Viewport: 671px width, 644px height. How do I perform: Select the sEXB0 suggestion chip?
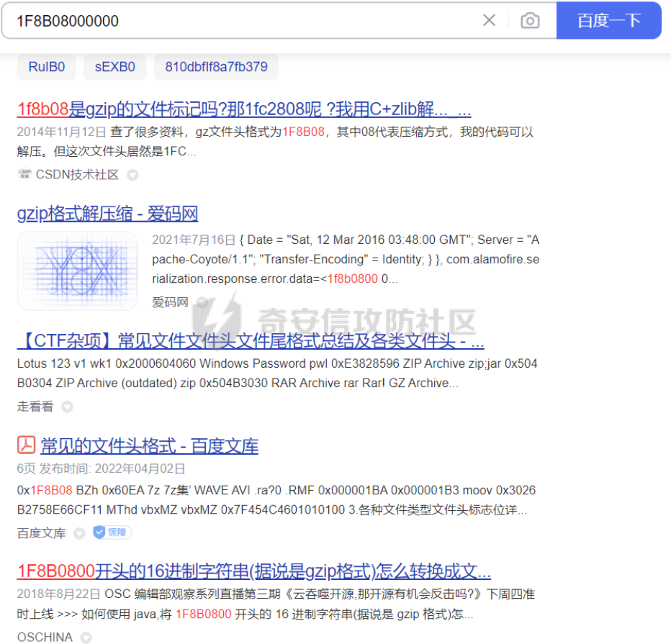point(114,67)
